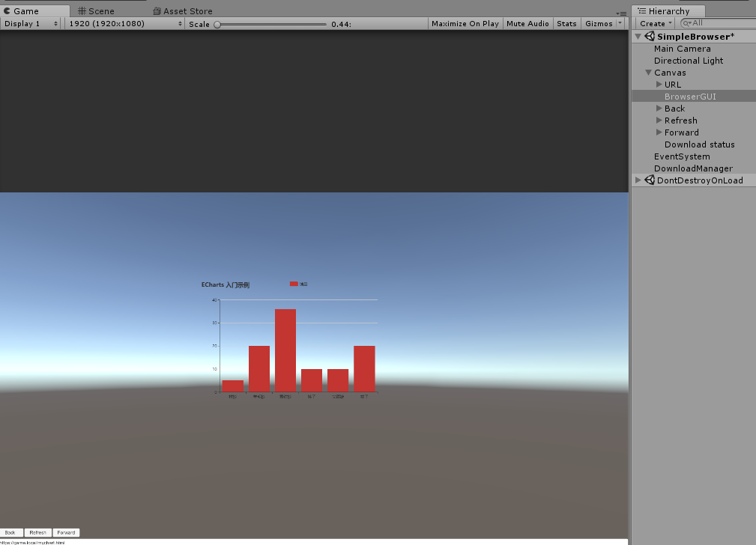The width and height of the screenshot is (756, 545).
Task: Click the Refresh browser button
Action: (x=37, y=532)
